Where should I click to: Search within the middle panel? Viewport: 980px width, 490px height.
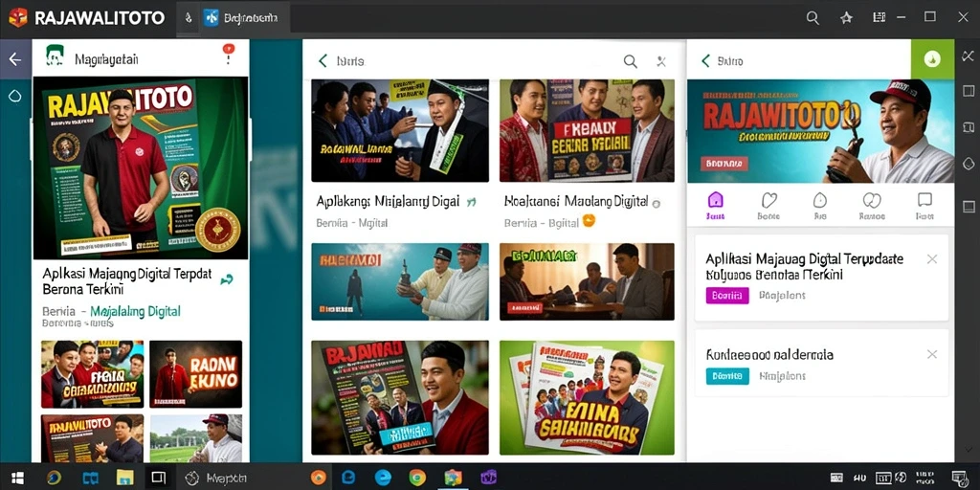(x=631, y=61)
